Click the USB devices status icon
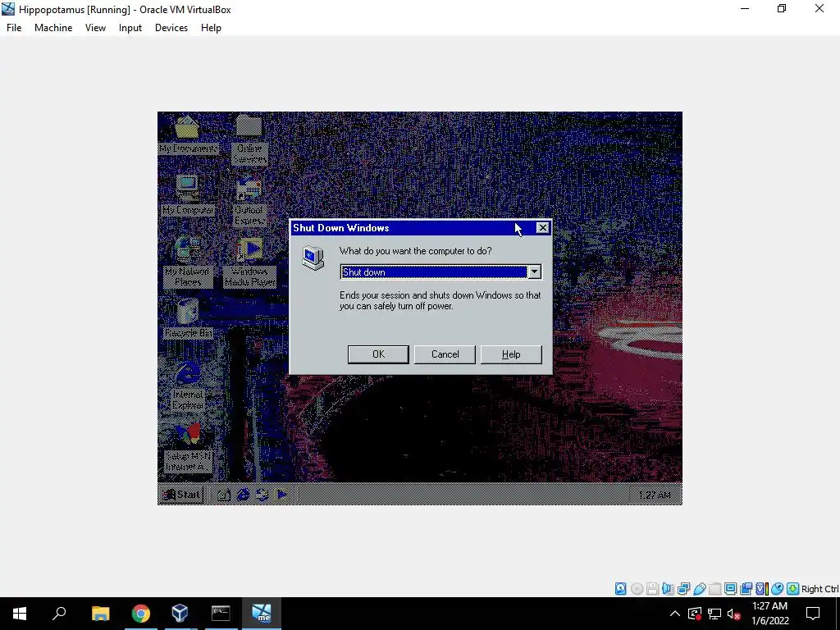840x630 pixels. 699,589
